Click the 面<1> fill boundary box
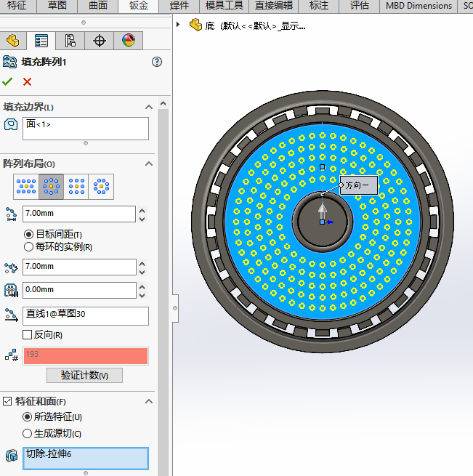This screenshot has width=473, height=476. (x=86, y=129)
